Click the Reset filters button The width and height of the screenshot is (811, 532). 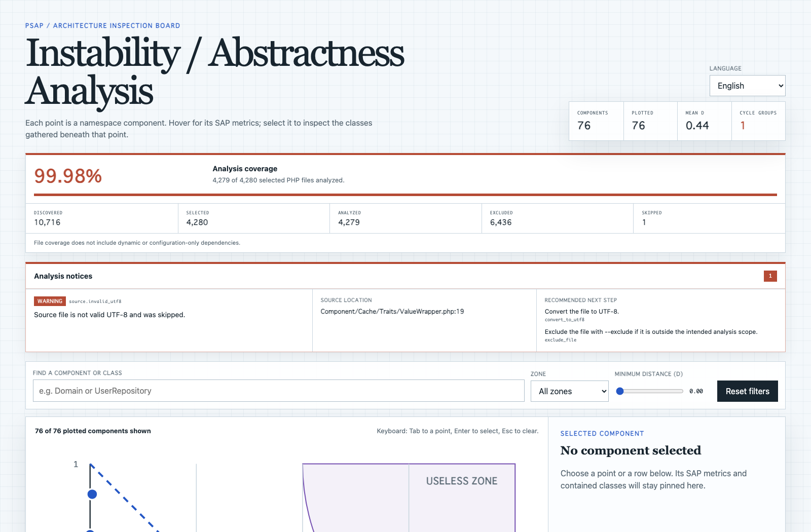[747, 391]
